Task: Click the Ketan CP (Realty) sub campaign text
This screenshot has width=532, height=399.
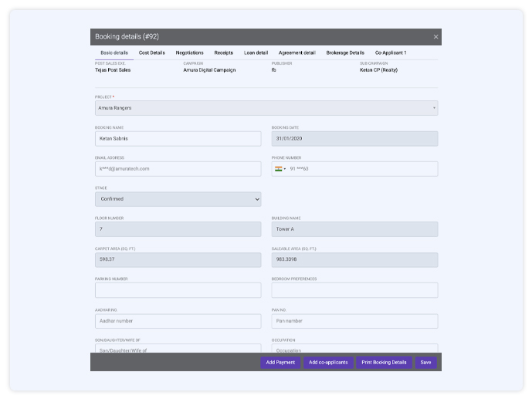Action: point(378,70)
